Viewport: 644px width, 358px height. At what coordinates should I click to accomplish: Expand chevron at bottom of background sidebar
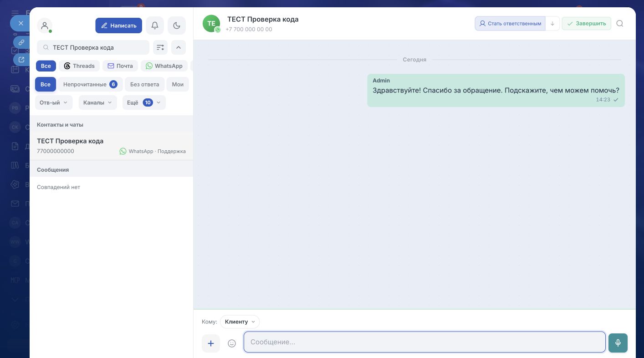click(x=15, y=299)
